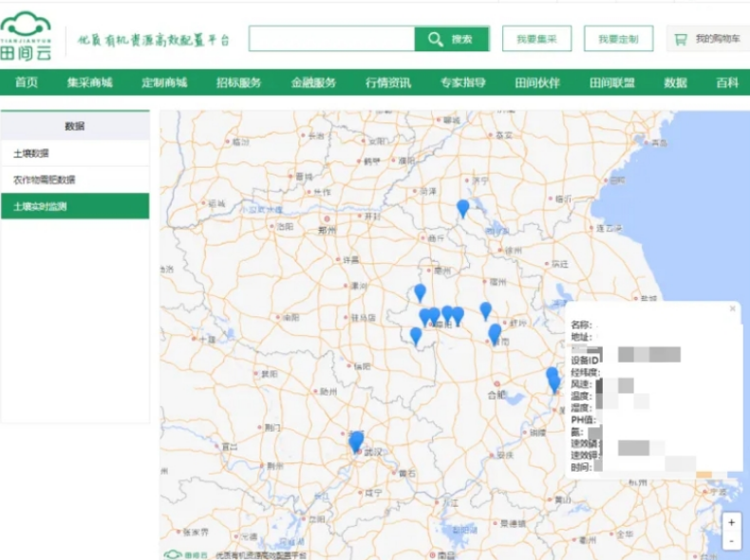Image resolution: width=750 pixels, height=560 pixels.
Task: Go to 首页 in navigation bar
Action: (x=27, y=83)
